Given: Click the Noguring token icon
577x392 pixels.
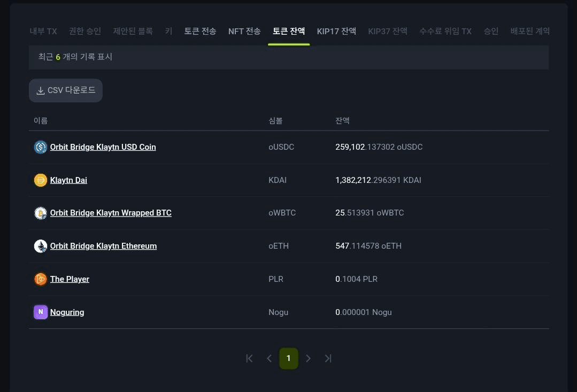Looking at the screenshot, I should tap(41, 312).
